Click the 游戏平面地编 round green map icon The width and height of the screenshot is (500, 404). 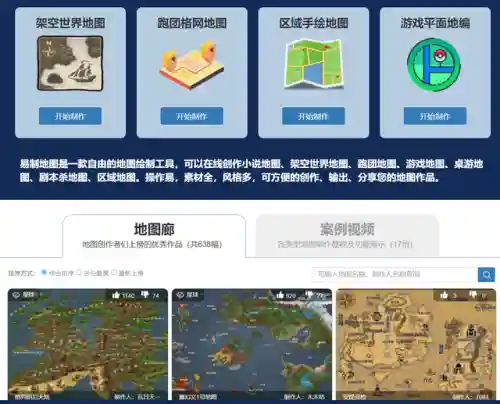(434, 65)
